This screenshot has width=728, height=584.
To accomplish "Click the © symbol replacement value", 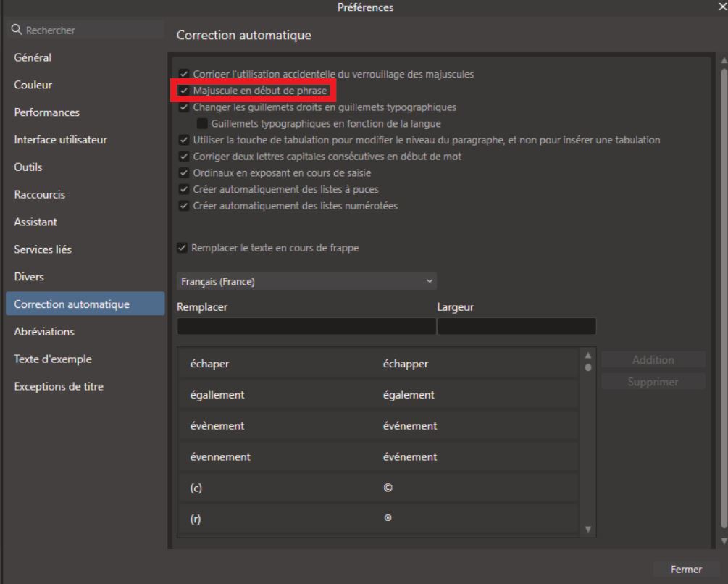I will (x=388, y=488).
